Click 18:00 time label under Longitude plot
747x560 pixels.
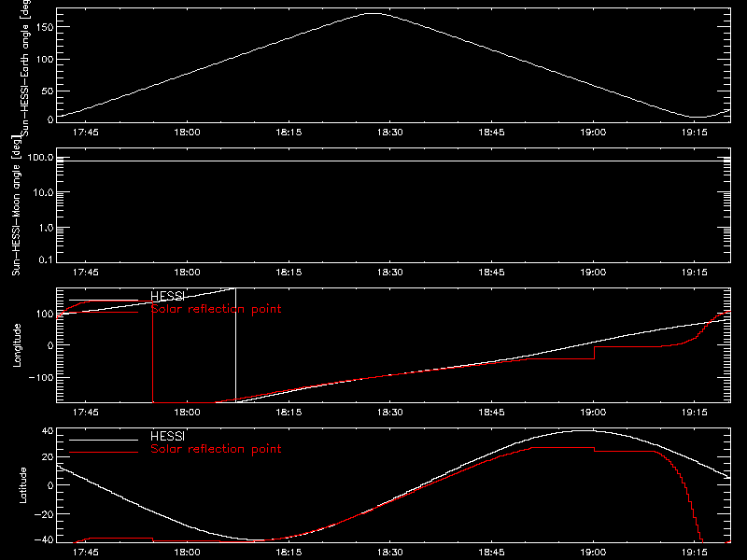click(x=188, y=412)
